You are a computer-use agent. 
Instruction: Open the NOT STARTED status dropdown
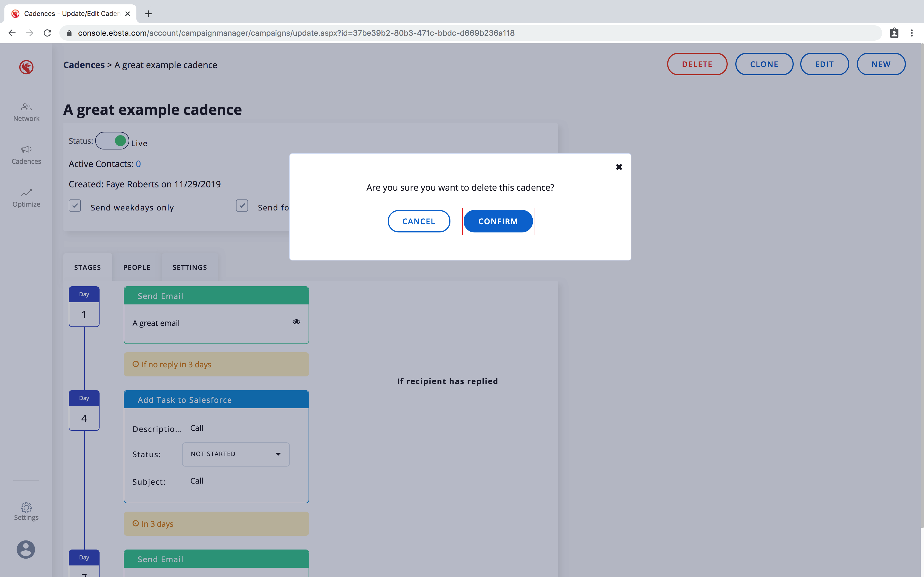(x=236, y=454)
